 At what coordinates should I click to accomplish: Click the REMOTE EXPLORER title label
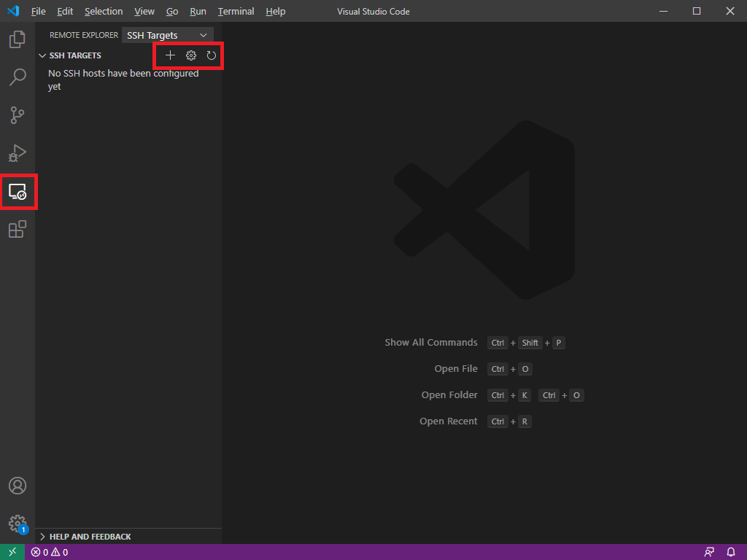coord(84,35)
